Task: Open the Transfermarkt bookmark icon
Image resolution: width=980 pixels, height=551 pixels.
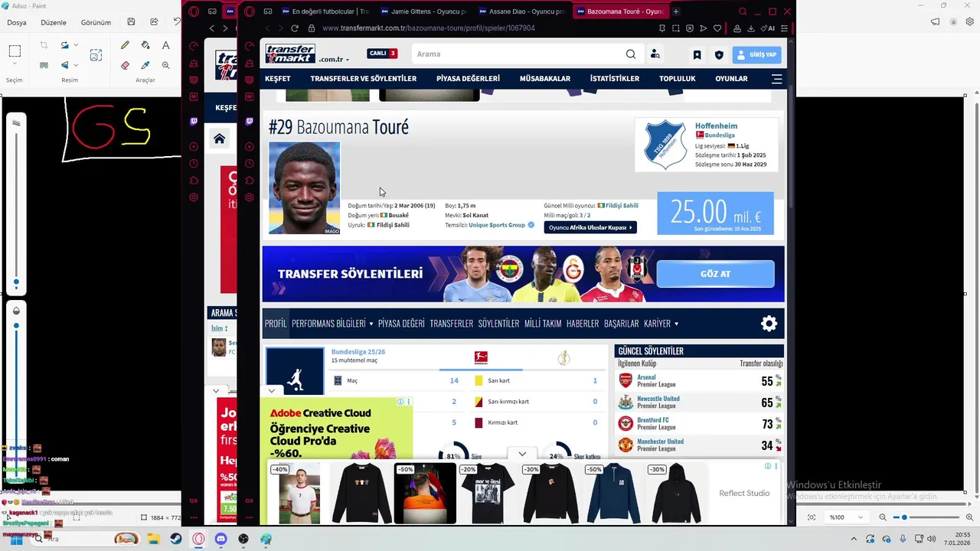Action: 697,55
